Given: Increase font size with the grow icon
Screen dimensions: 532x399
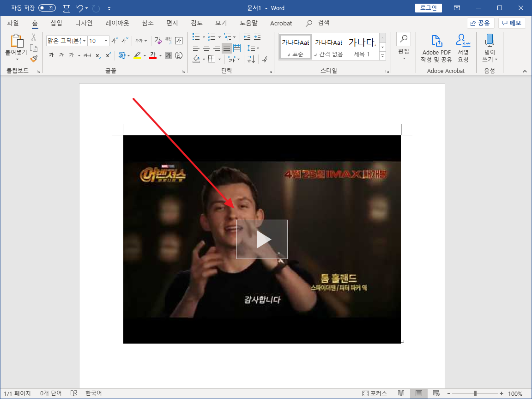Looking at the screenshot, I should [x=115, y=41].
